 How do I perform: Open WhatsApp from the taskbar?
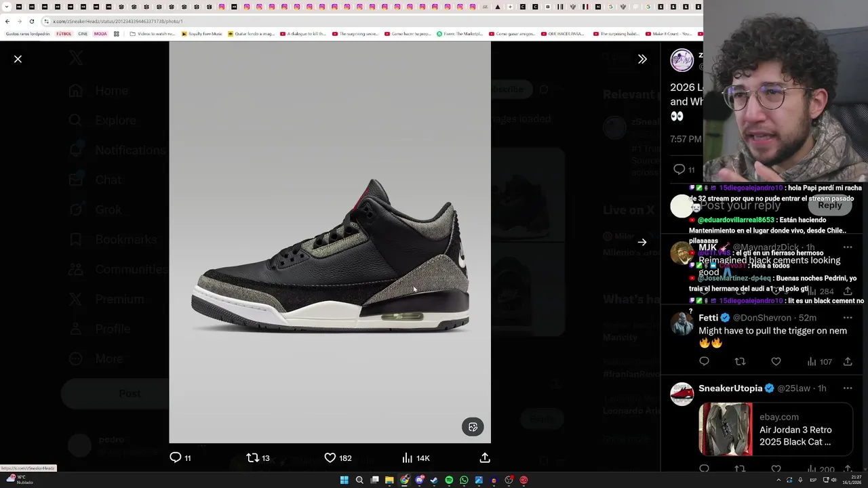click(x=464, y=480)
